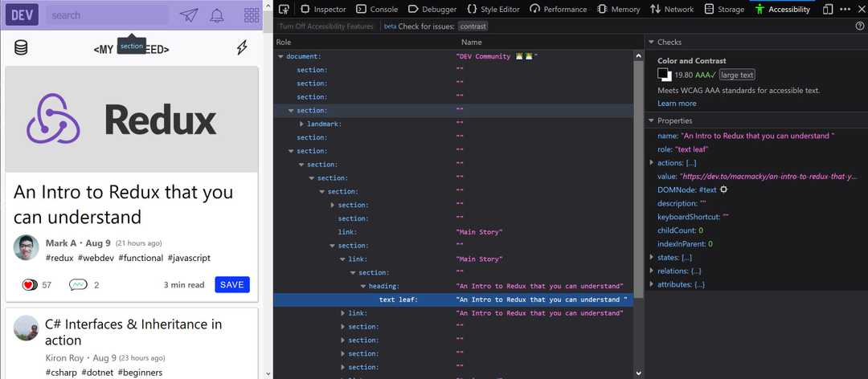
Task: Expand the actions property
Action: (x=652, y=163)
